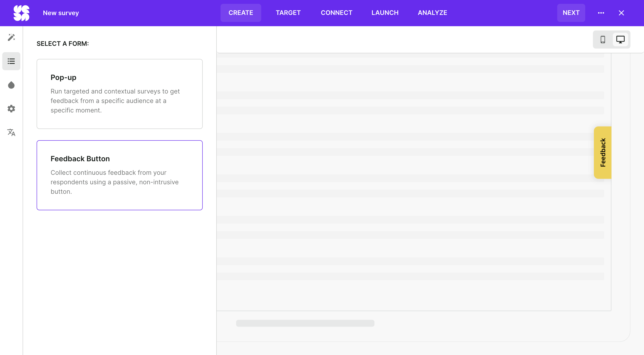644x355 pixels.
Task: Click the New survey title
Action: 61,13
